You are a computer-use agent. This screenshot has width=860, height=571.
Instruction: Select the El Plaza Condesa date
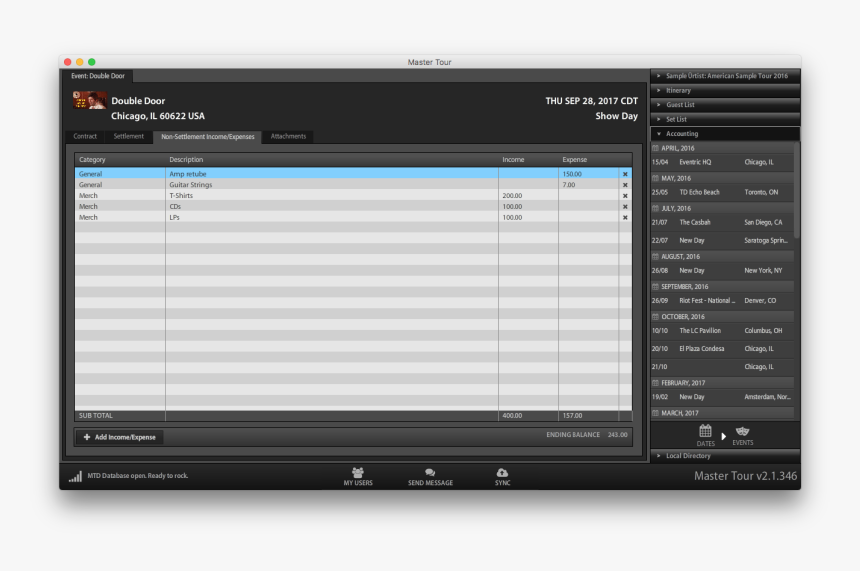tap(722, 349)
